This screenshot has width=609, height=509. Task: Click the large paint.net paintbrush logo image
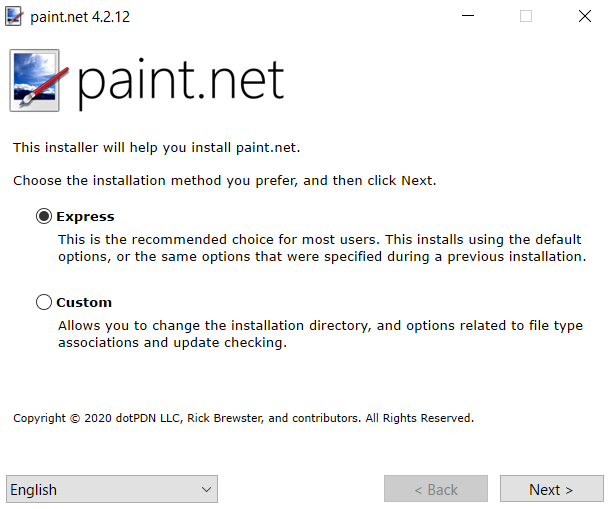click(x=39, y=80)
